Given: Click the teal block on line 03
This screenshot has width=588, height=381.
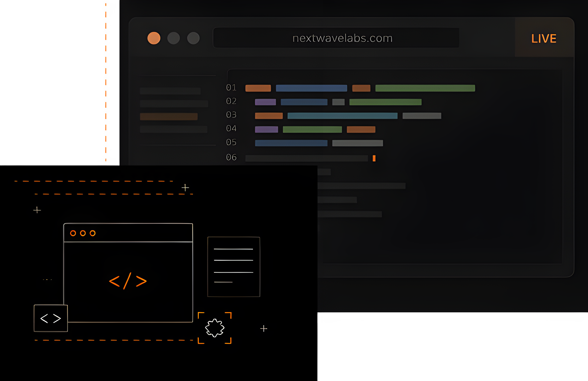Looking at the screenshot, I should [x=342, y=116].
